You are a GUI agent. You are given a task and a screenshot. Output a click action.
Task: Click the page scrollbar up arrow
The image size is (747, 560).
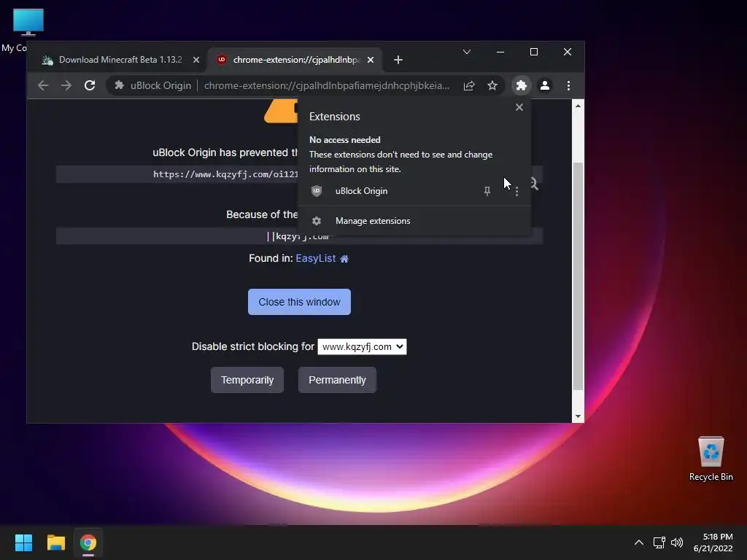578,106
